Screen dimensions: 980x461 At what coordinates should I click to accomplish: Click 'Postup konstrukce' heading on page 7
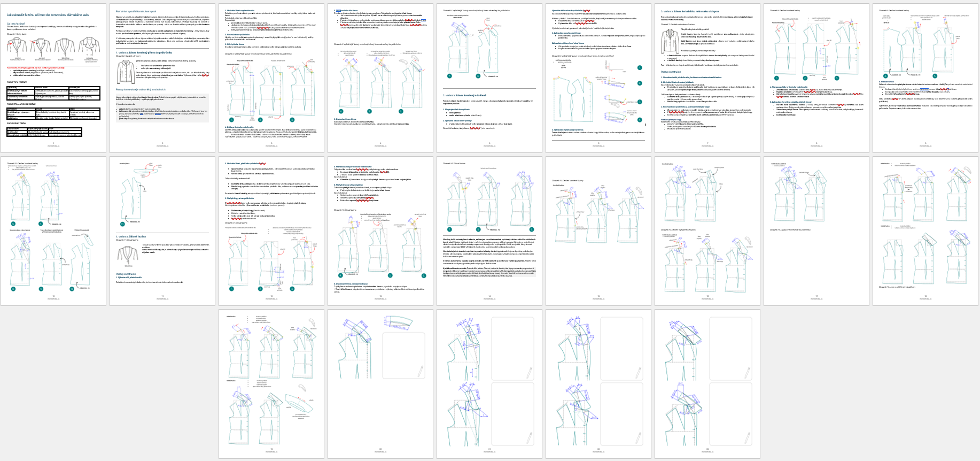coord(671,72)
